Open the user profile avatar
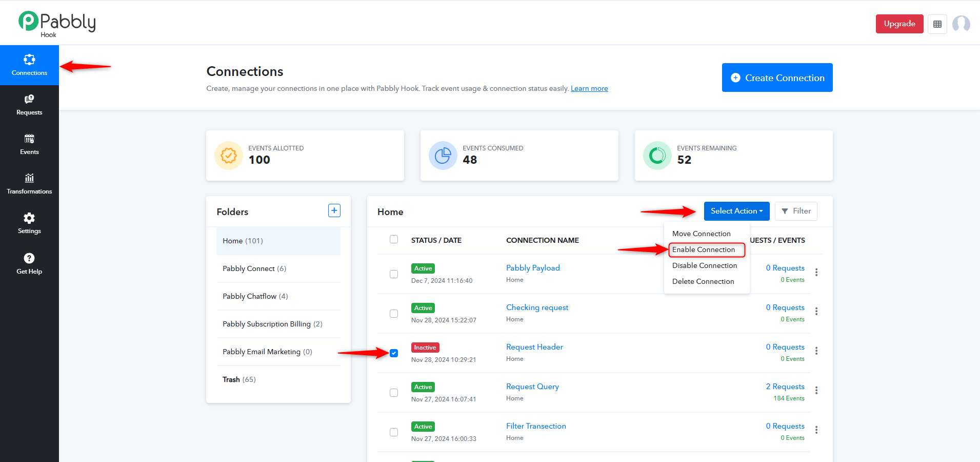 [x=961, y=24]
